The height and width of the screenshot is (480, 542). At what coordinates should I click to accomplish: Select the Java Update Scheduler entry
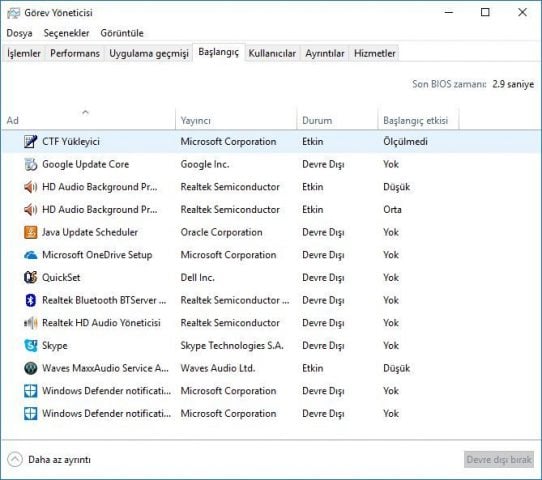click(x=90, y=232)
